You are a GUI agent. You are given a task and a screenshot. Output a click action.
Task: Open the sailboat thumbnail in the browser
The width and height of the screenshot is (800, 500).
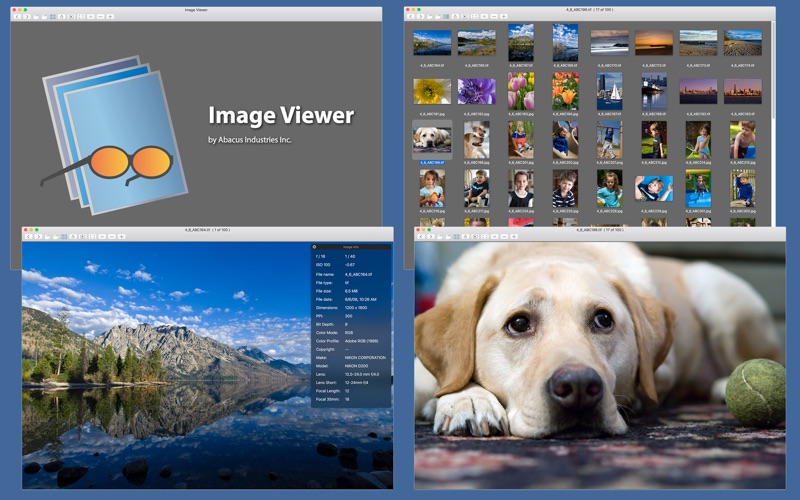click(653, 91)
